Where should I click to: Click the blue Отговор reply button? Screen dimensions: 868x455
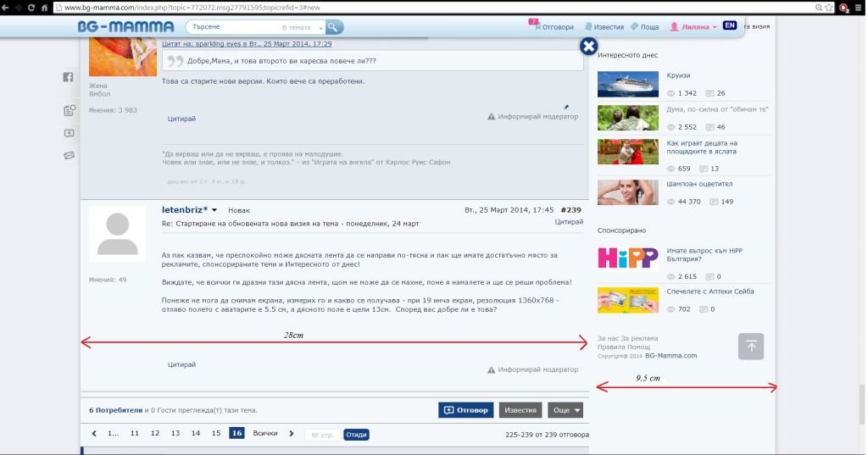point(465,410)
